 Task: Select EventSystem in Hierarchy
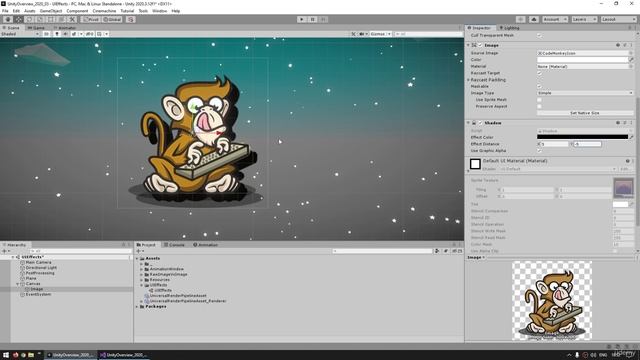click(x=38, y=294)
